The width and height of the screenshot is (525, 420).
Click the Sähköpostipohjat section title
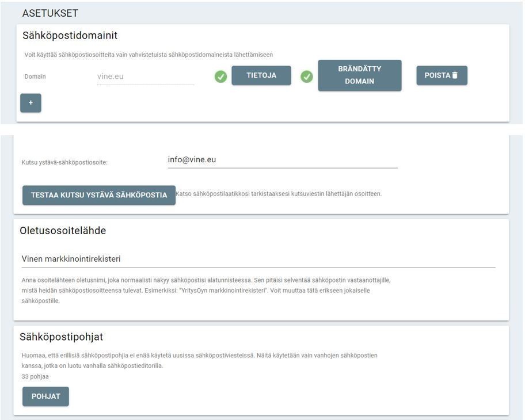coord(61,337)
